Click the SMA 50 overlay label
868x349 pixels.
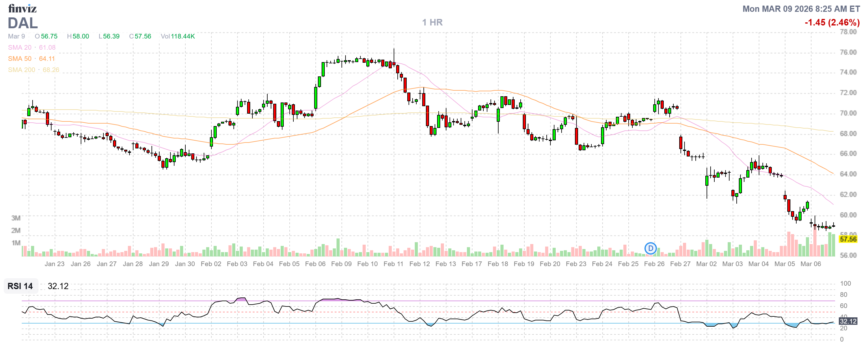click(x=20, y=59)
